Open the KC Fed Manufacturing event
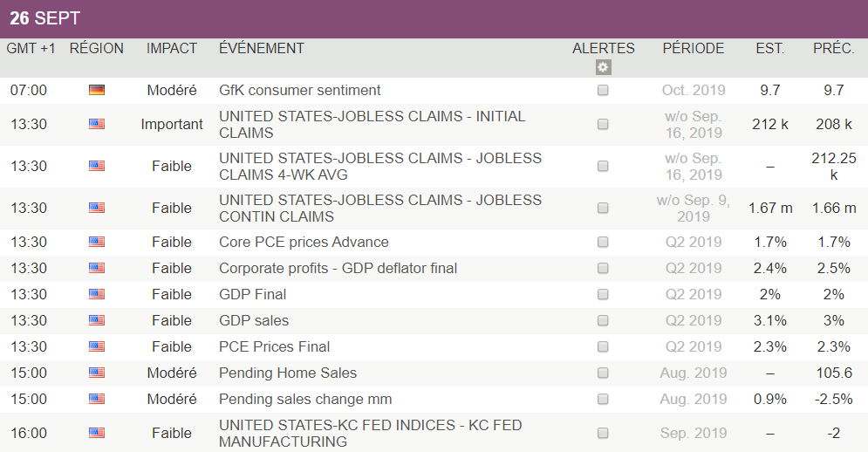Screen dimensions: 868x452 [370, 433]
